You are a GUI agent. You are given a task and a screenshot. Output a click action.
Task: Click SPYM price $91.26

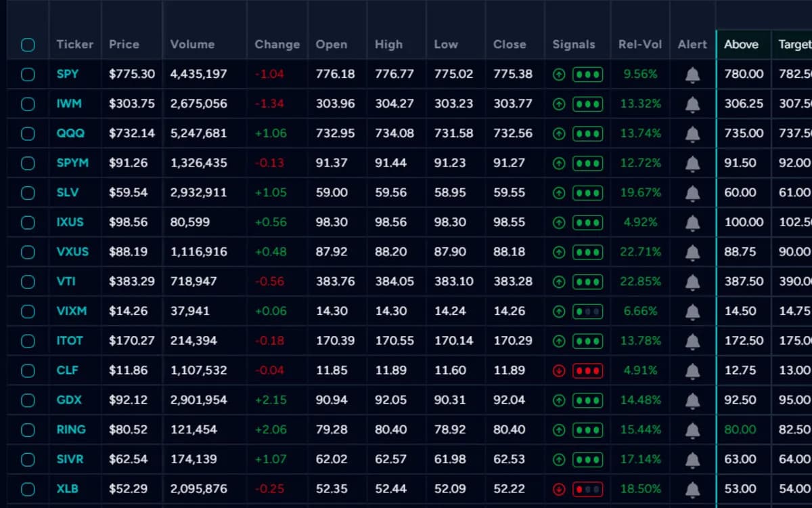point(128,163)
